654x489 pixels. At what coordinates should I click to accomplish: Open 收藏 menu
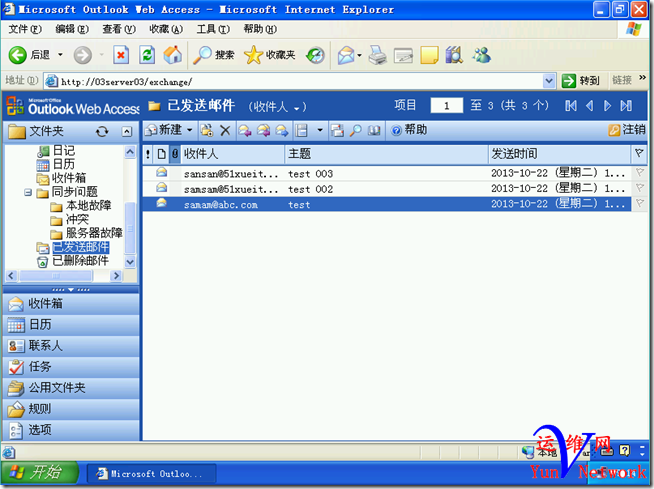coord(166,29)
